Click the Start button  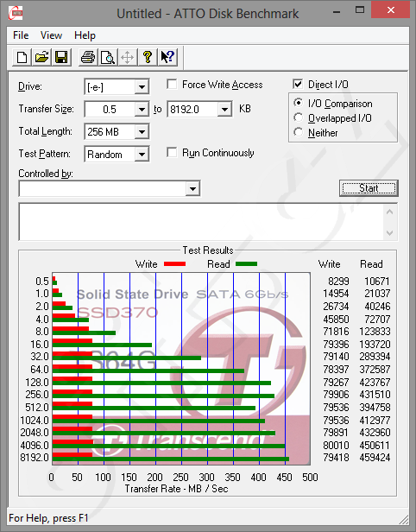369,188
